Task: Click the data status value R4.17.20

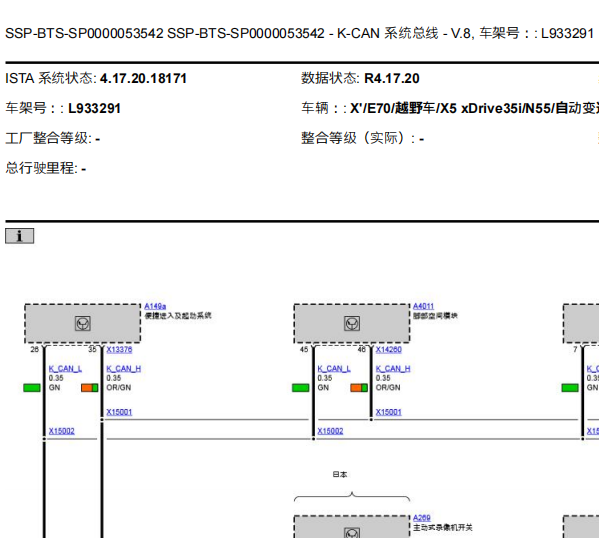Action: tap(392, 78)
